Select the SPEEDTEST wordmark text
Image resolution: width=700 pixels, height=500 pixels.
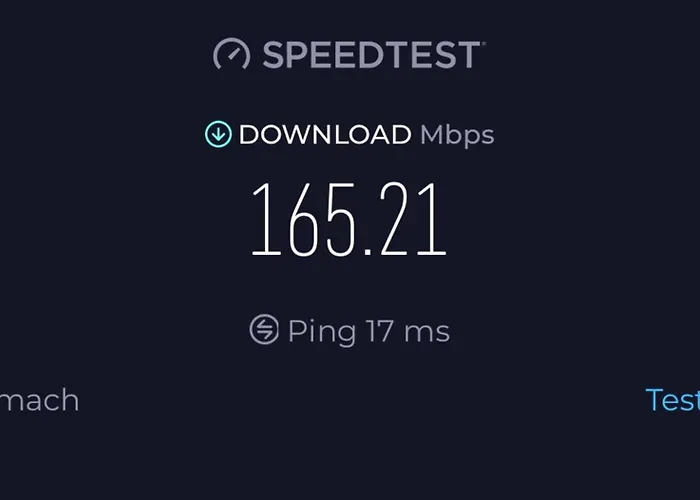(371, 55)
